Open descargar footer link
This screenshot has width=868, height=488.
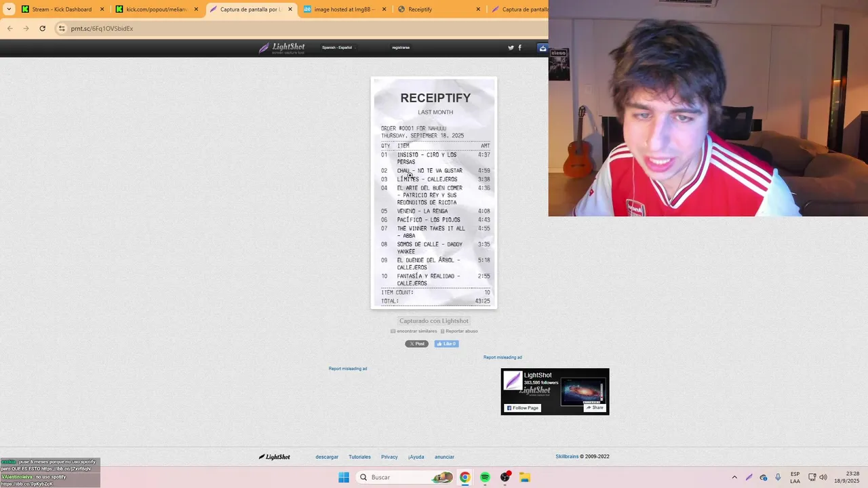327,457
